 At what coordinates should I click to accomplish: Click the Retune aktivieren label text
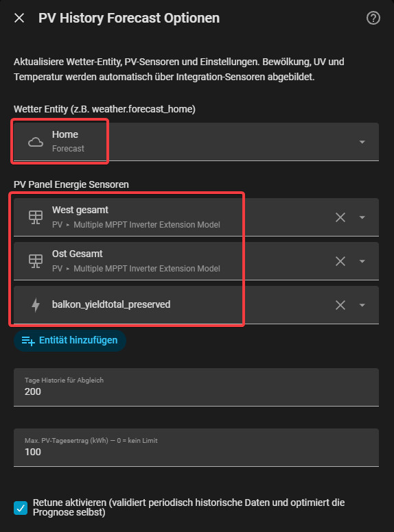(x=189, y=507)
